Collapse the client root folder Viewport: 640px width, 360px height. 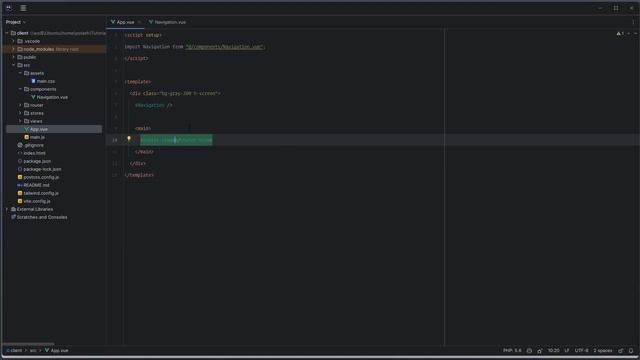tap(7, 33)
